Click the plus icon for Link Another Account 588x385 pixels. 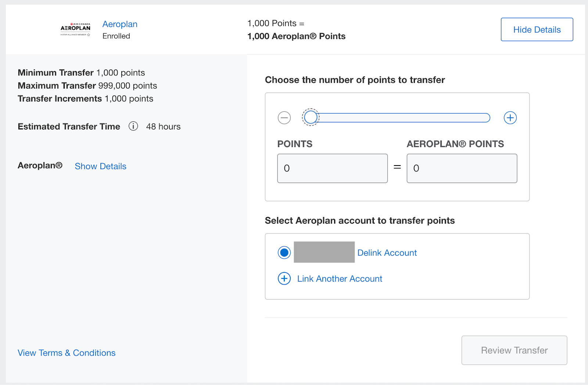coord(284,278)
